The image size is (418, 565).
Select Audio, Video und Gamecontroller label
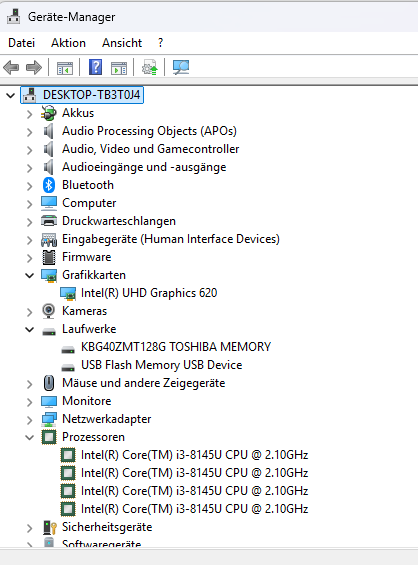point(151,149)
